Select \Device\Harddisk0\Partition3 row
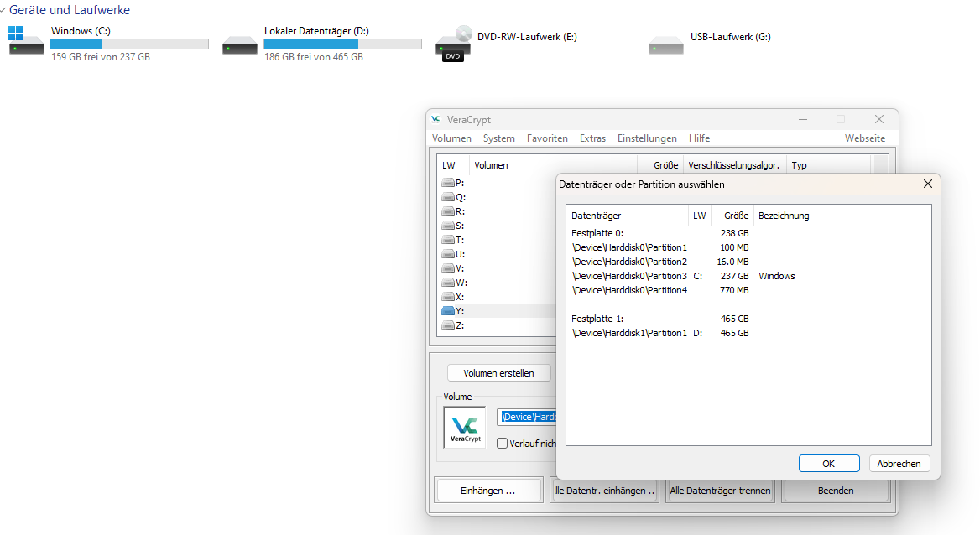 (x=748, y=276)
